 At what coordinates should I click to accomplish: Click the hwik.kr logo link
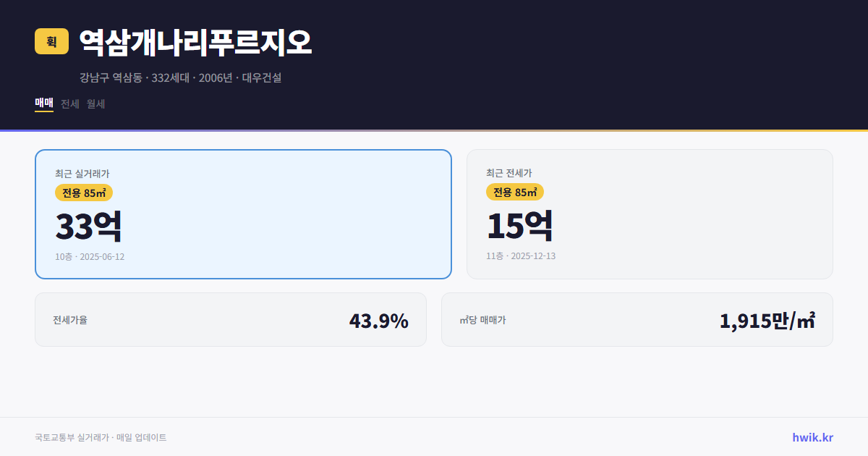[812, 437]
